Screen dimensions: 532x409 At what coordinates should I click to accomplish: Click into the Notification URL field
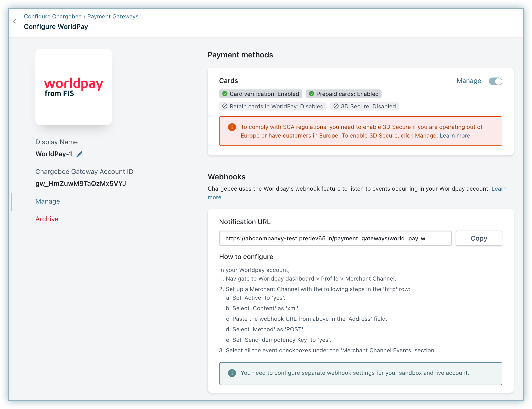coord(335,238)
